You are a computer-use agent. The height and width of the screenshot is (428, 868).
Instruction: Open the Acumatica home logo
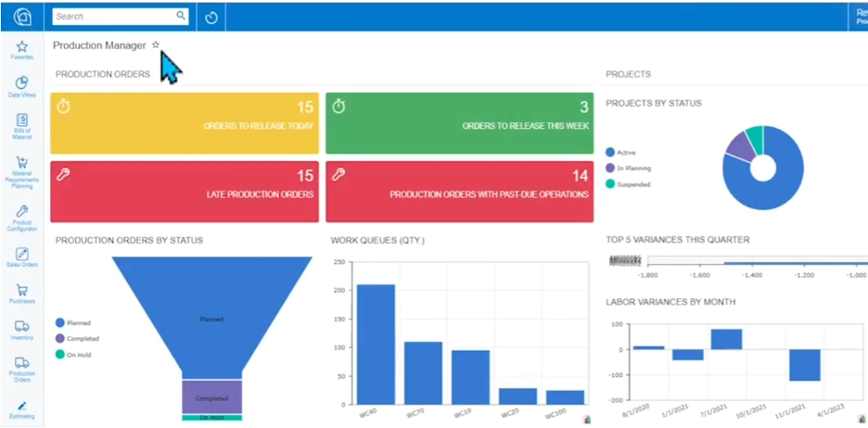pyautogui.click(x=21, y=17)
